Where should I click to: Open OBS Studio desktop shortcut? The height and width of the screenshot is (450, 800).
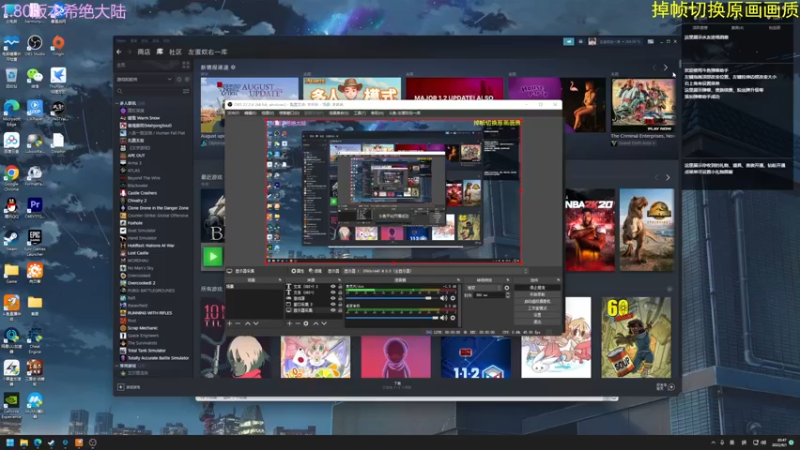[x=35, y=45]
